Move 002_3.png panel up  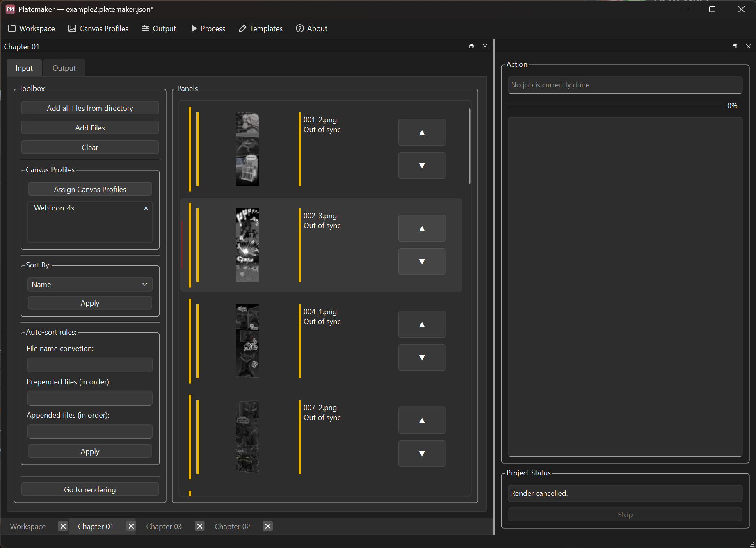click(422, 228)
